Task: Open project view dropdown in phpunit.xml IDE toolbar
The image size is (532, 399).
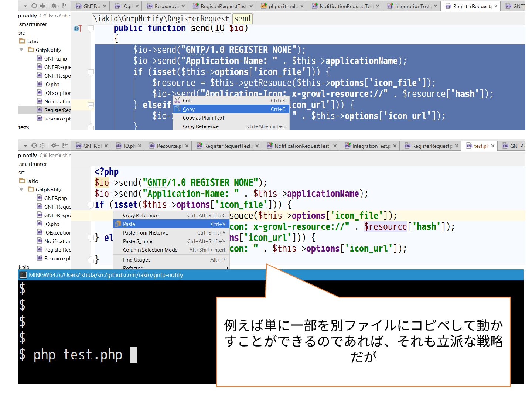Action: [x=25, y=6]
